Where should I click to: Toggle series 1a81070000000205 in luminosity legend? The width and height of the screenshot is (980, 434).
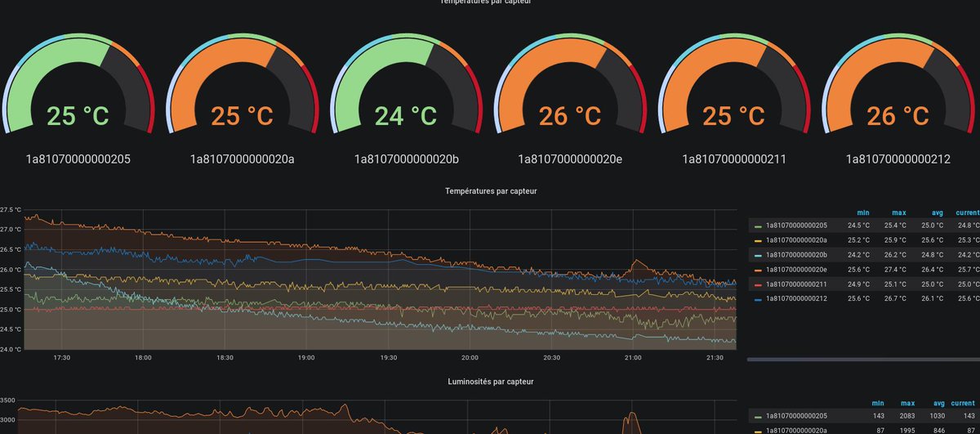[x=796, y=416]
